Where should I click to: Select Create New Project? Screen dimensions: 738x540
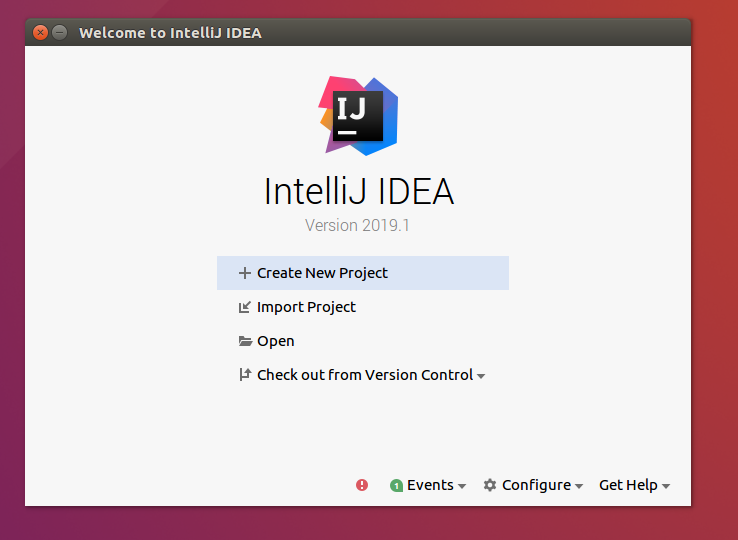(x=362, y=273)
